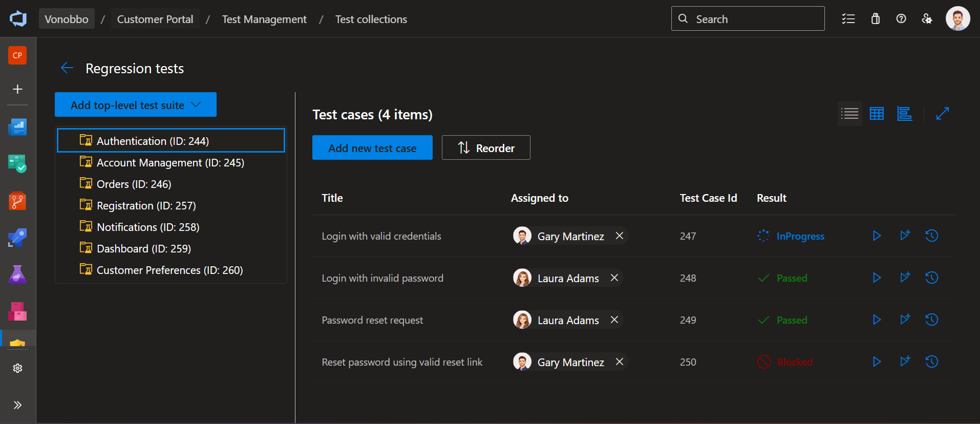Run the 'Login with valid credentials' test
Screen dimensions: 980x424
pyautogui.click(x=877, y=236)
